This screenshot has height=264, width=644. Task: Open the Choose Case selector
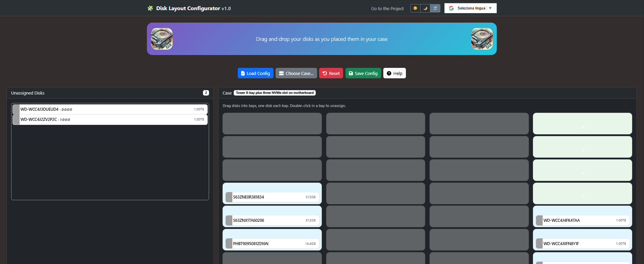tap(296, 73)
